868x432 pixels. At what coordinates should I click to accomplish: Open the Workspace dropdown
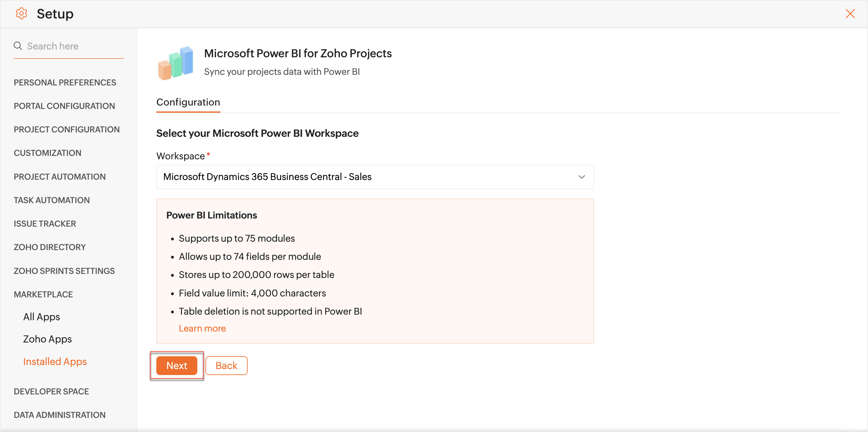(375, 177)
